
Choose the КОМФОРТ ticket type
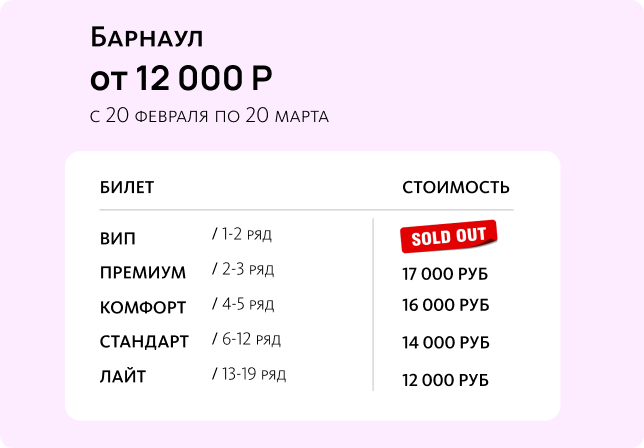(x=143, y=307)
